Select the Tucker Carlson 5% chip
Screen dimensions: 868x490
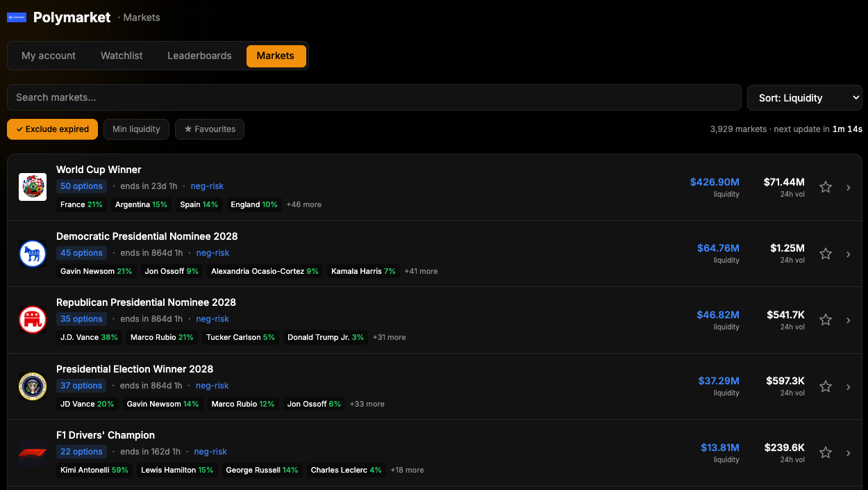[240, 337]
